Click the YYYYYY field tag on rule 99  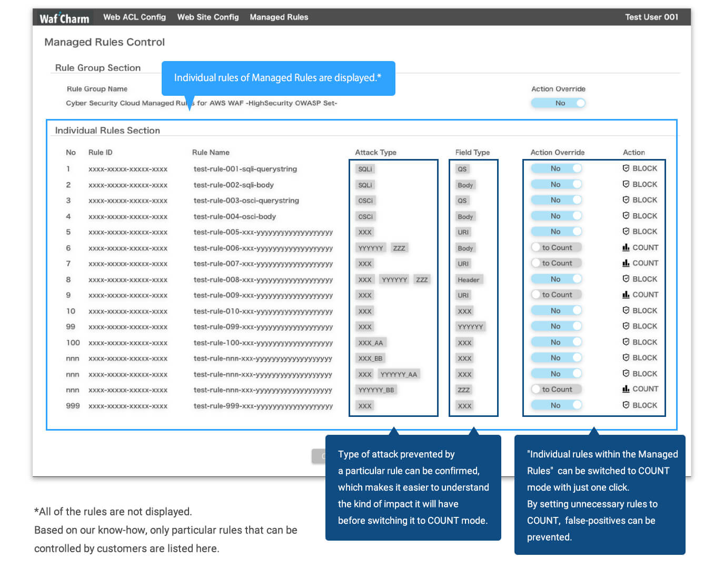470,327
